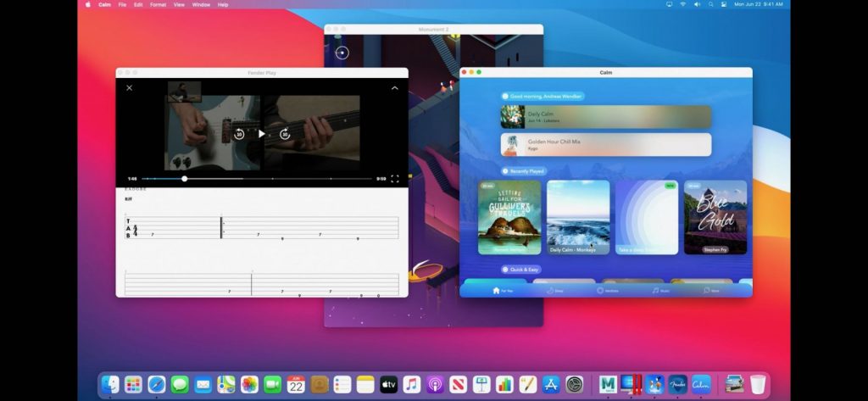Select the Blue Gold story tile
Screen dimensions: 868x401
[715, 217]
